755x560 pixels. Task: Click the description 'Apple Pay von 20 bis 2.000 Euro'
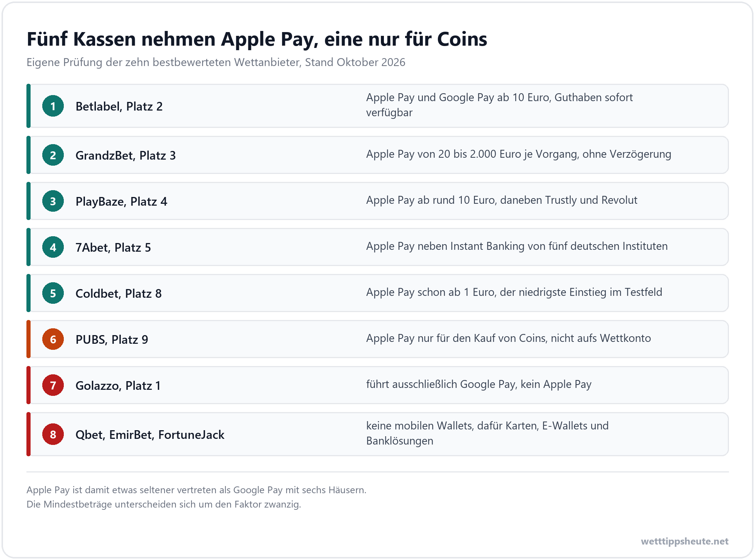click(519, 154)
